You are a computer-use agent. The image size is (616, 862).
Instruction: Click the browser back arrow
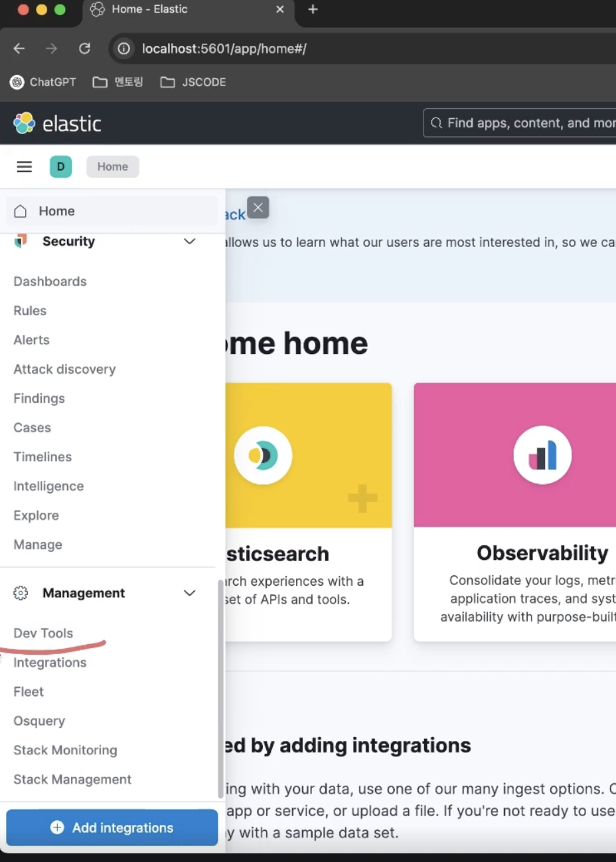(x=19, y=48)
